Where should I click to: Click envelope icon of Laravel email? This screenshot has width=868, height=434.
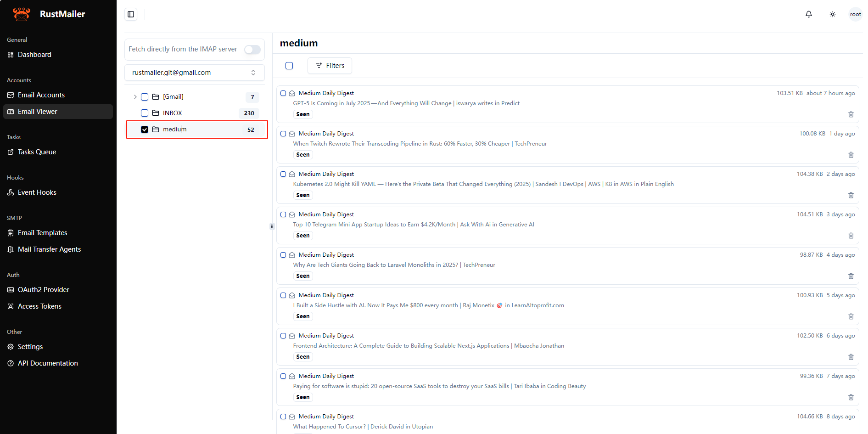point(292,255)
